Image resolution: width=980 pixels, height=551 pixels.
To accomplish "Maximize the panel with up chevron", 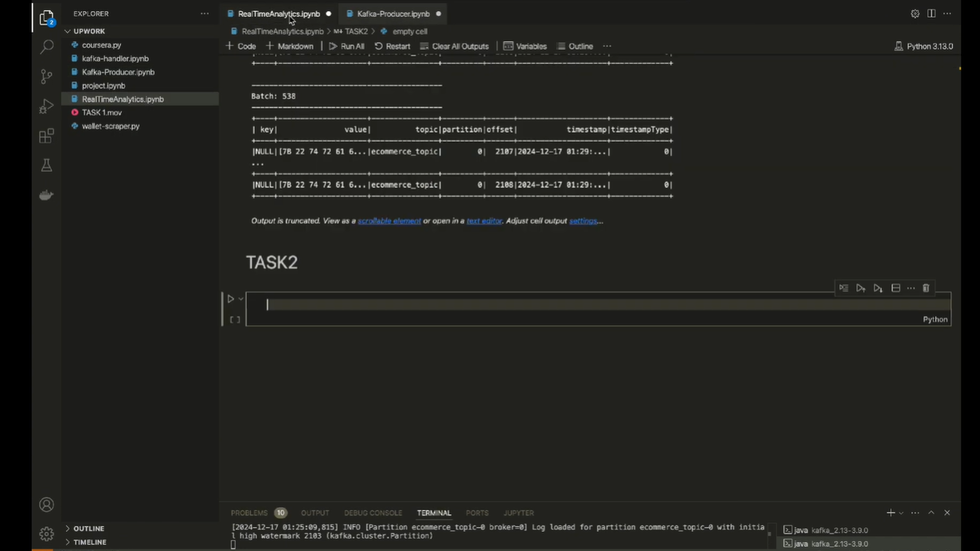I will [x=931, y=513].
